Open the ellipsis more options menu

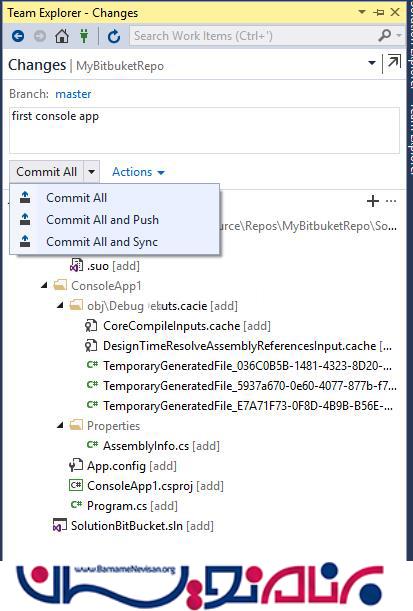point(391,201)
